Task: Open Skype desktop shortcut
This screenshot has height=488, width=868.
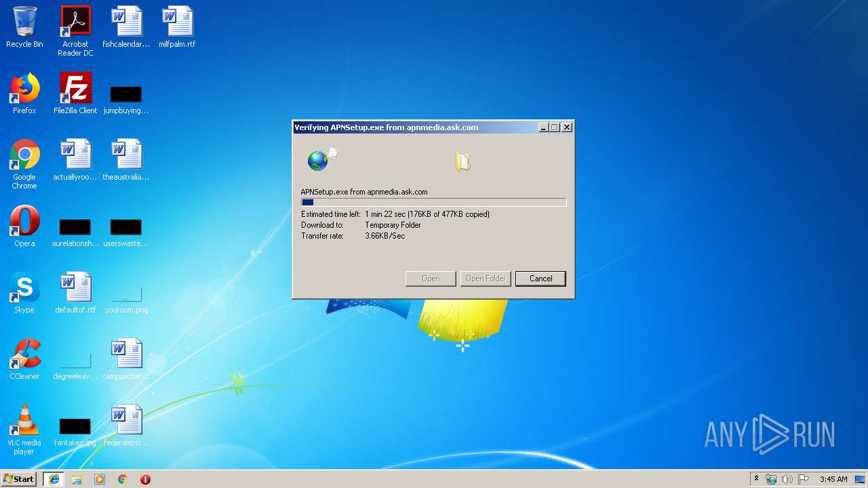Action: (x=24, y=293)
